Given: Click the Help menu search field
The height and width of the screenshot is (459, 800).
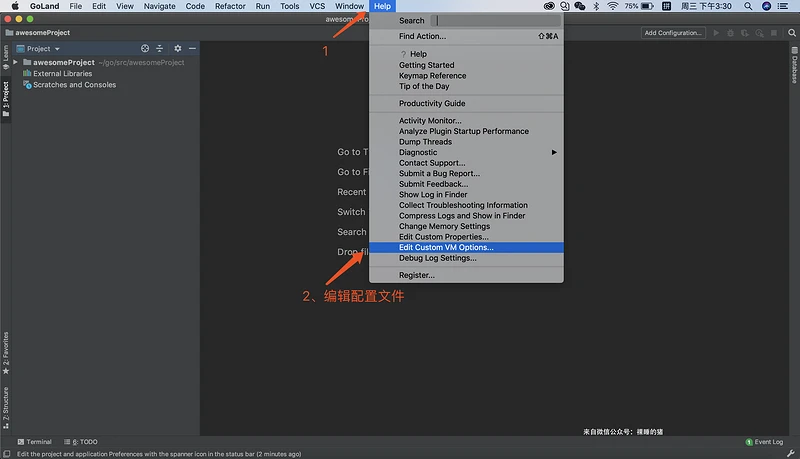Looking at the screenshot, I should coord(495,20).
